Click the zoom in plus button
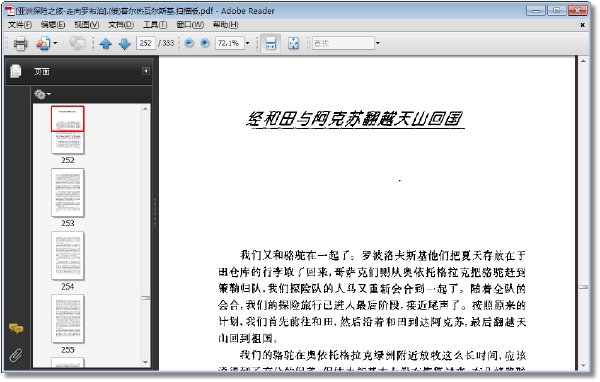 (x=205, y=43)
